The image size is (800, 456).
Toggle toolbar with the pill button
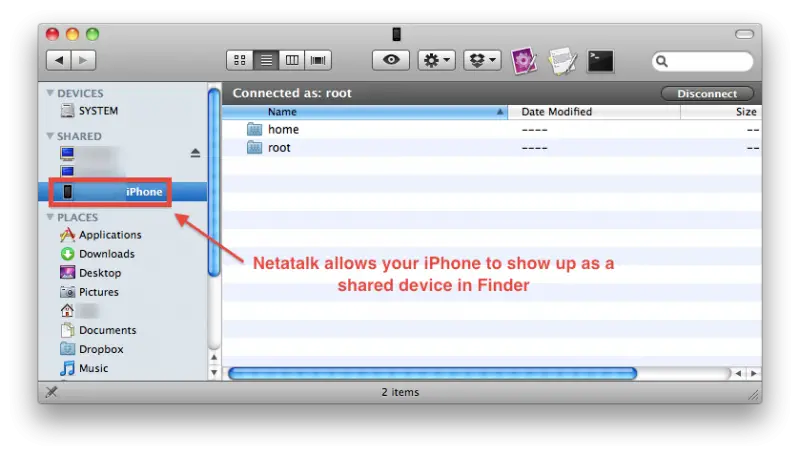[x=744, y=34]
